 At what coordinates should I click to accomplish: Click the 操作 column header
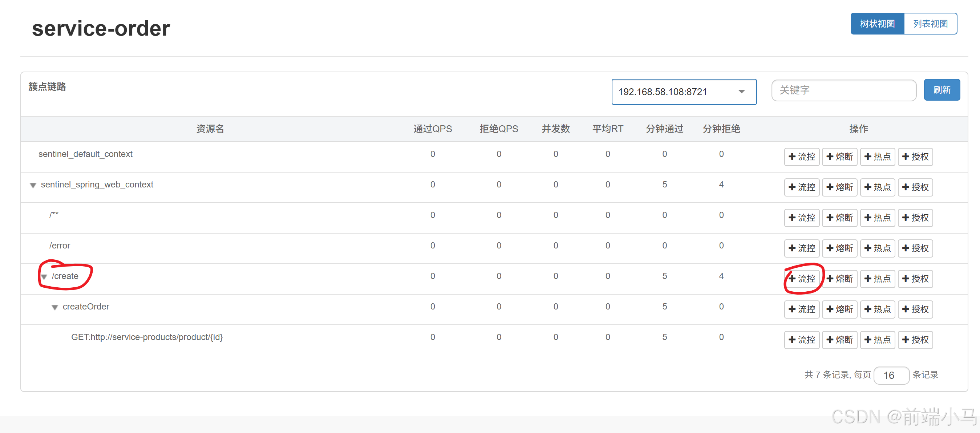[859, 129]
